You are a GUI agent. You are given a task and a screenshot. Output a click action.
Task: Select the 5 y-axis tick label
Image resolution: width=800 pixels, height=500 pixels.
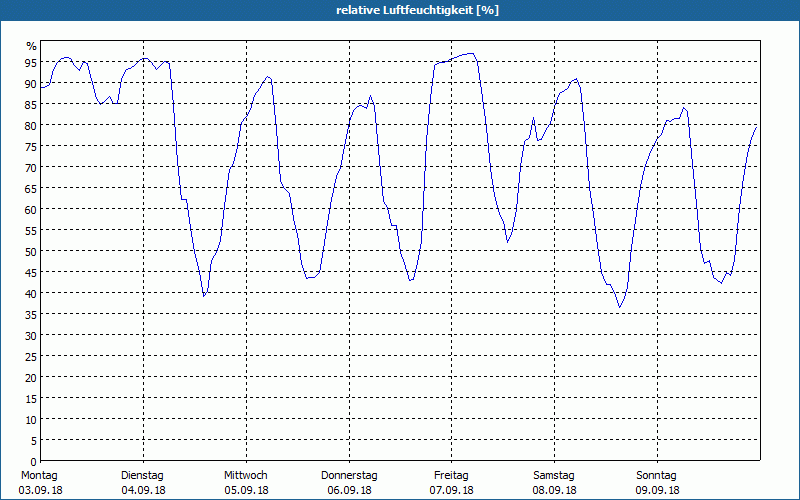point(34,440)
